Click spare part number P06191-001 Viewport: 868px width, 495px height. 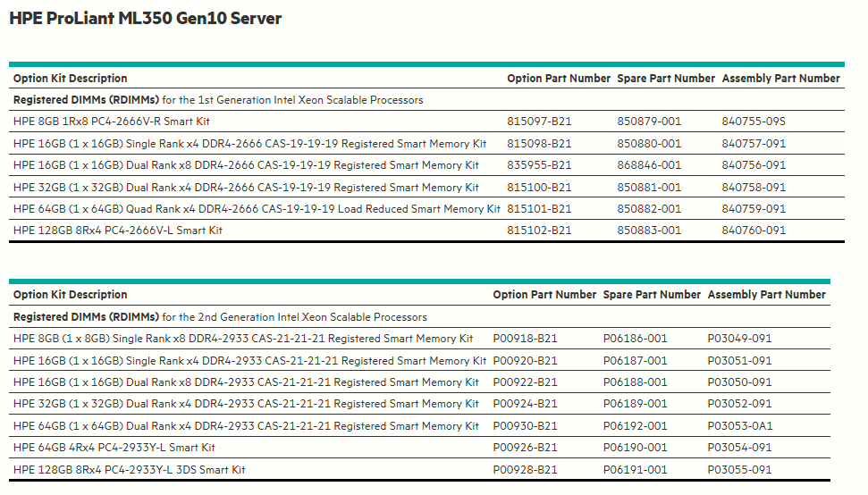tap(636, 470)
